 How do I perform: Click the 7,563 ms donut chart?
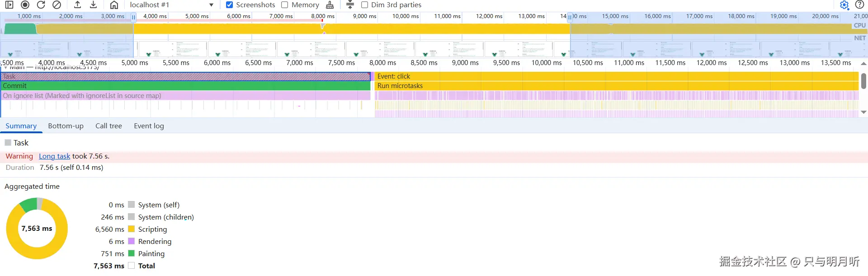pyautogui.click(x=37, y=229)
